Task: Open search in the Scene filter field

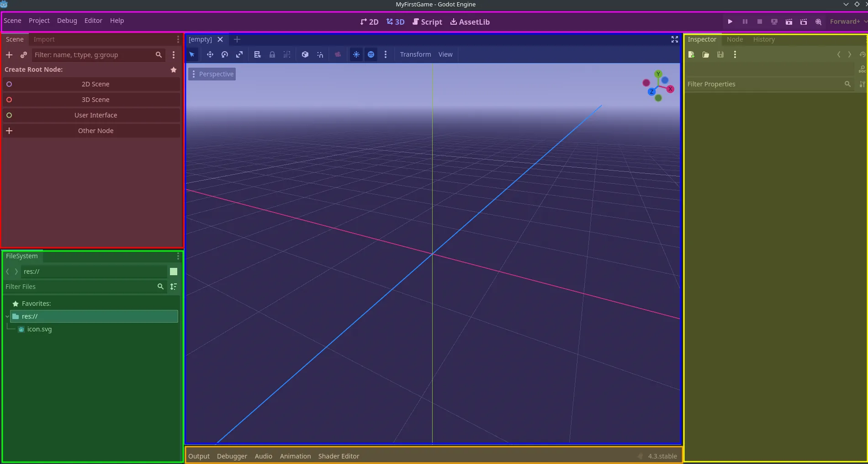Action: [x=159, y=55]
